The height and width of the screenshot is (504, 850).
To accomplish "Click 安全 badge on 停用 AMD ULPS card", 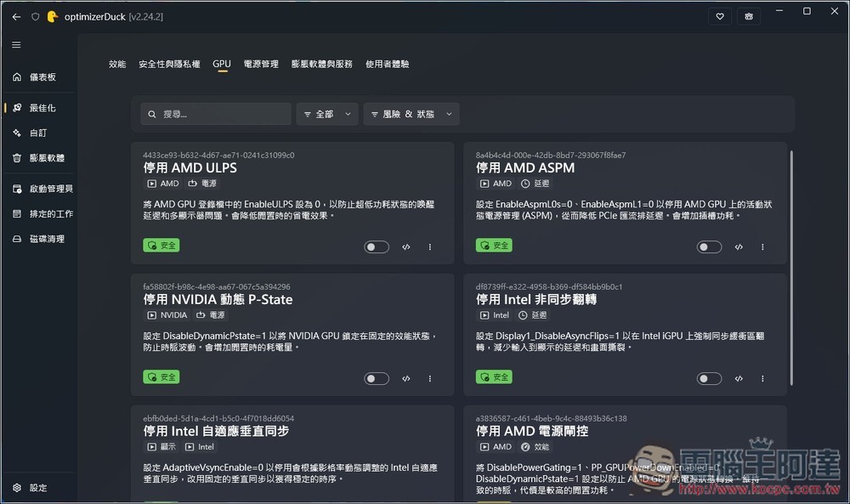I will 161,246.
